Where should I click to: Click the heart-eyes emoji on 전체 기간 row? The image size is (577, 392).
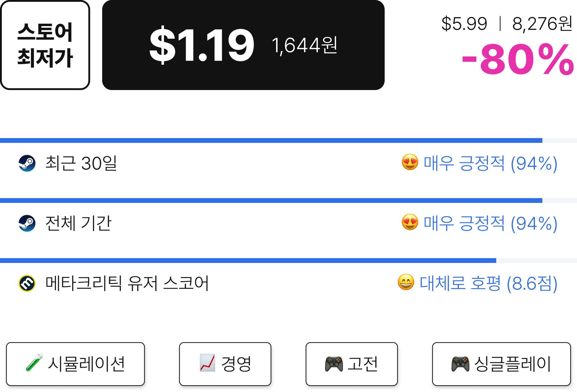[410, 222]
